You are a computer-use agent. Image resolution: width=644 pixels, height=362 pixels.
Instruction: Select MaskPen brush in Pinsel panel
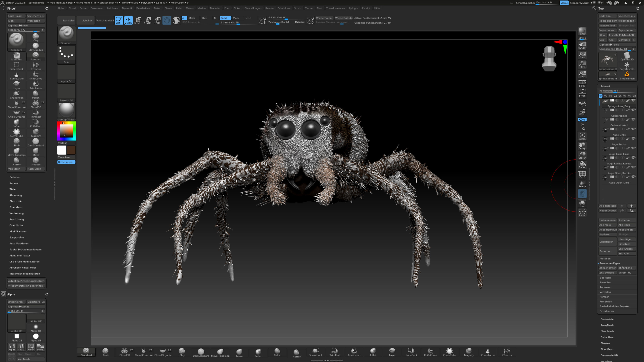(x=17, y=57)
